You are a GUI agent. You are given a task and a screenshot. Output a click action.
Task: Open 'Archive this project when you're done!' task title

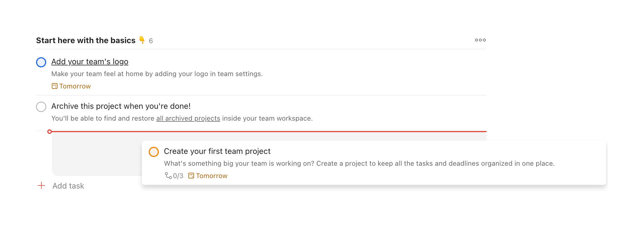[x=121, y=106]
